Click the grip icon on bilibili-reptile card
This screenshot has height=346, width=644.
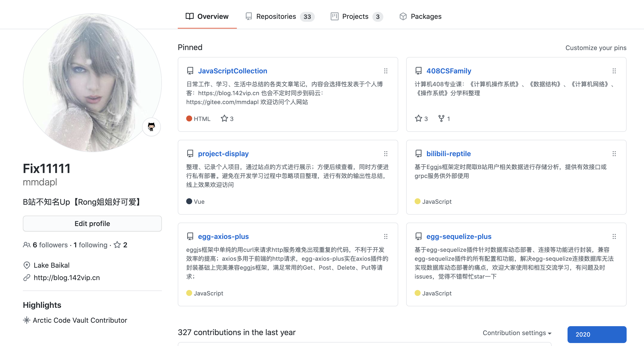coord(614,154)
